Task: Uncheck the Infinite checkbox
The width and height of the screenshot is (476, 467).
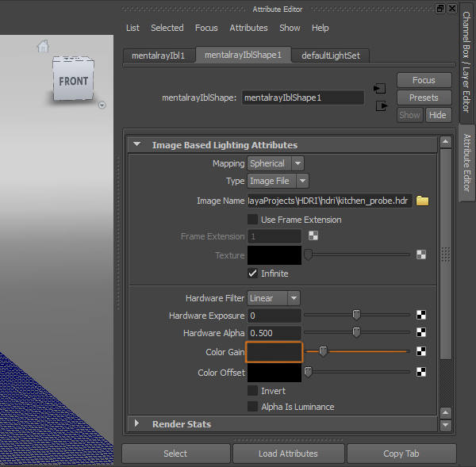Action: [253, 274]
